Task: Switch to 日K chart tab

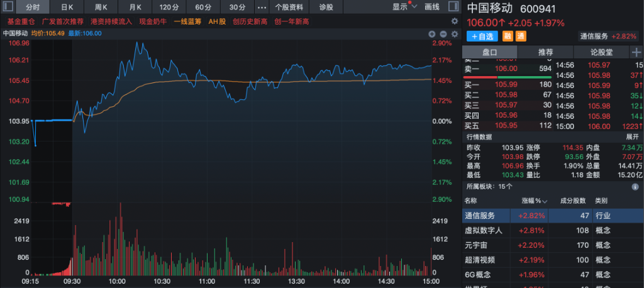Action: 67,7
